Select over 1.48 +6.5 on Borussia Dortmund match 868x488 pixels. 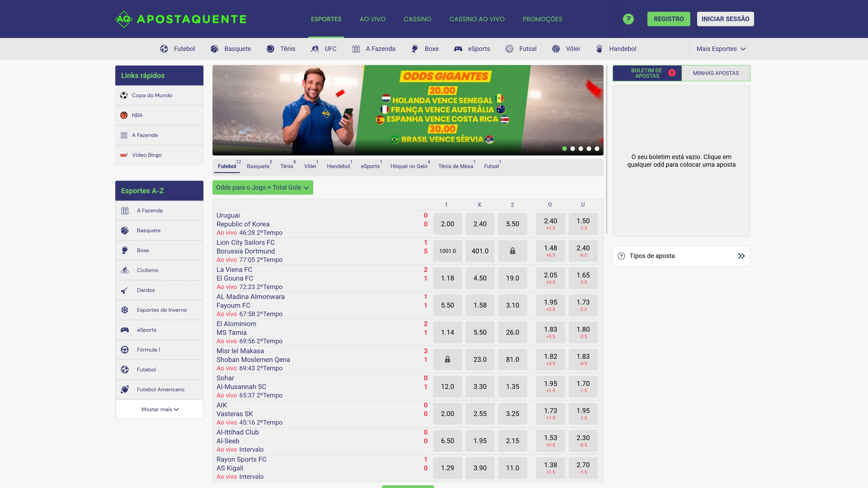[551, 251]
